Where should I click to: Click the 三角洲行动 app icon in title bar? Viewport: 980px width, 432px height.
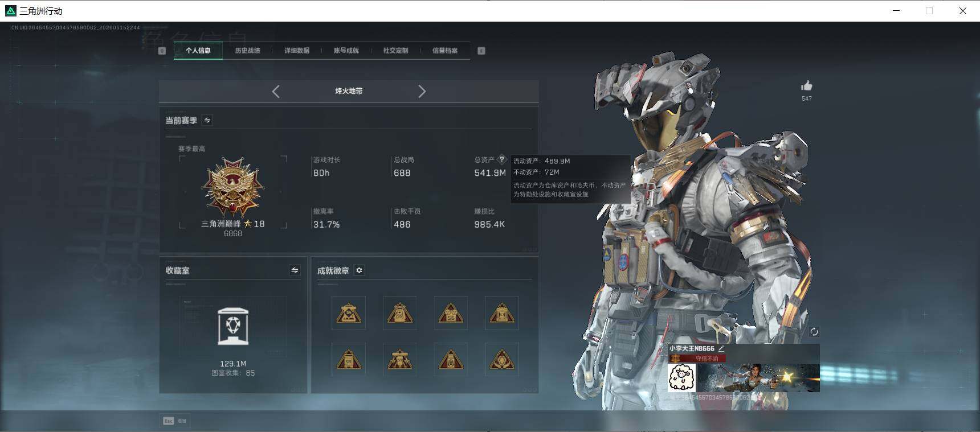coord(10,11)
